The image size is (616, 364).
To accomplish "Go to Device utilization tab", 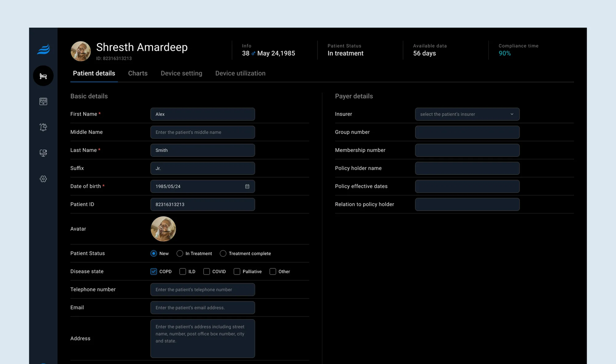I will (x=240, y=73).
